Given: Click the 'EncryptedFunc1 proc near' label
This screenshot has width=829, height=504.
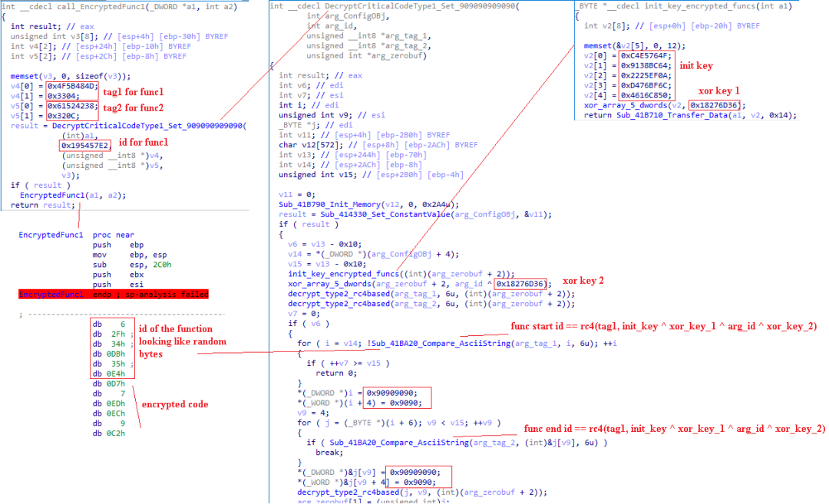Looking at the screenshot, I should pyautogui.click(x=76, y=235).
